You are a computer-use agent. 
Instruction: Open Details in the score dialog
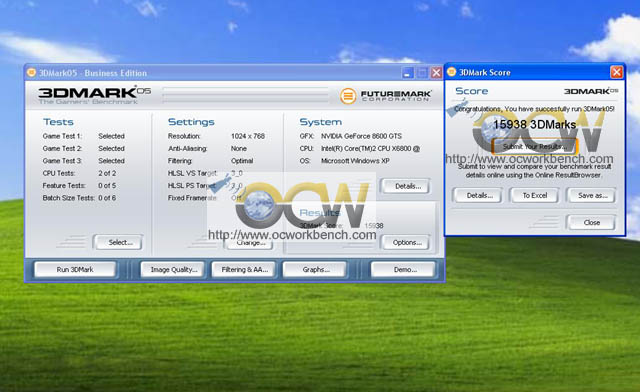click(x=479, y=195)
